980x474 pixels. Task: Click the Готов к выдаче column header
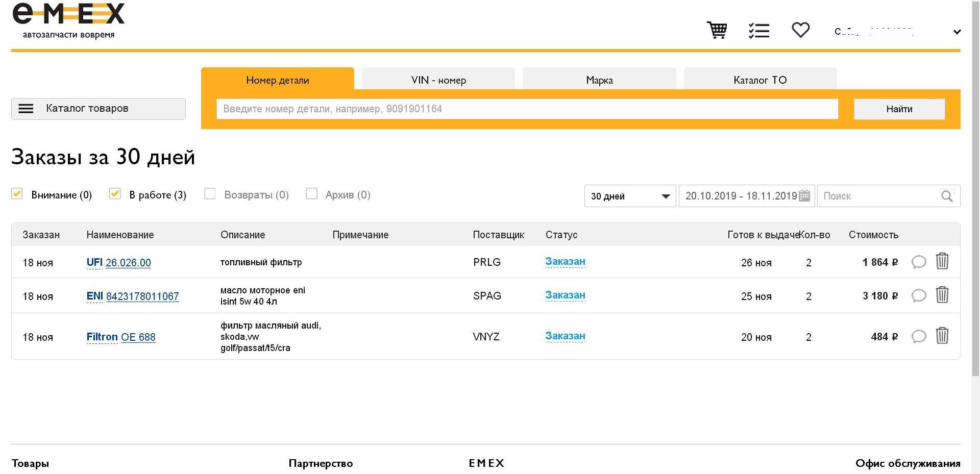[763, 235]
